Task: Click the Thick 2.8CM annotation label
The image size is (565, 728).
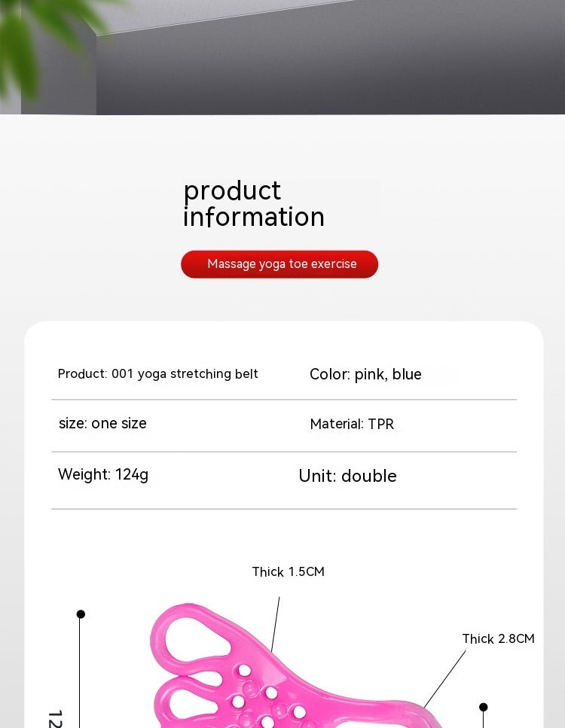Action: pyautogui.click(x=498, y=639)
